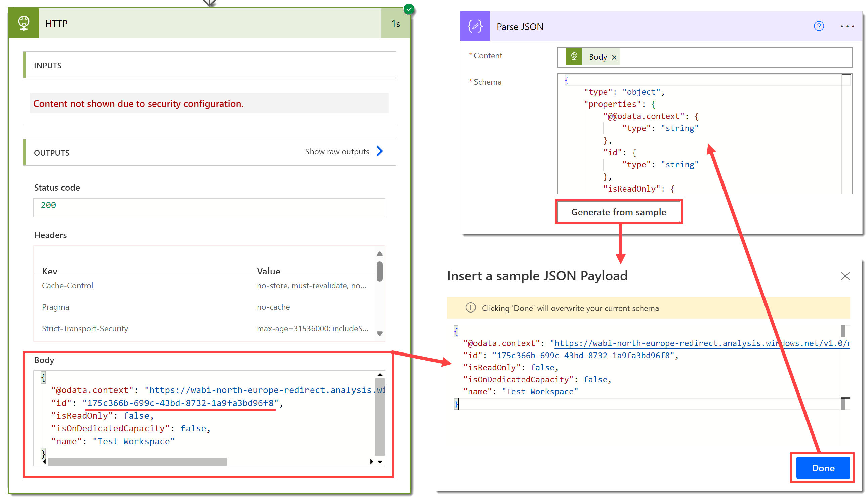This screenshot has width=868, height=499.
Task: Click the no-cache header value
Action: pyautogui.click(x=274, y=307)
